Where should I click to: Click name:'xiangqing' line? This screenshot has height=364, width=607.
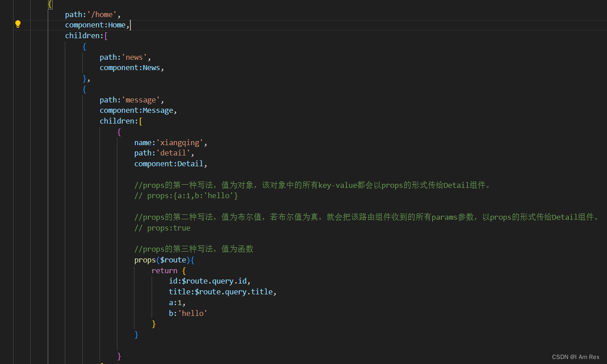[171, 142]
